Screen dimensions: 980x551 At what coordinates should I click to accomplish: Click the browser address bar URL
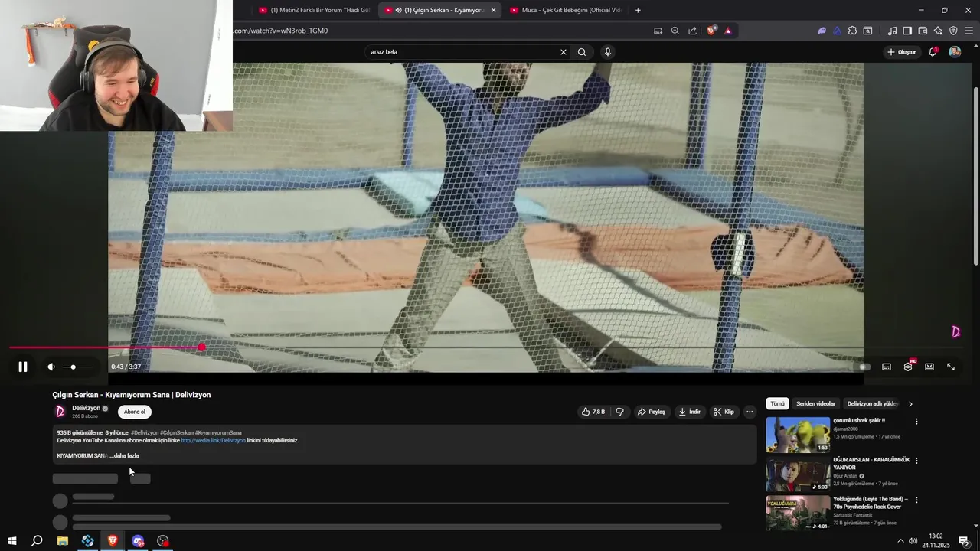(281, 31)
